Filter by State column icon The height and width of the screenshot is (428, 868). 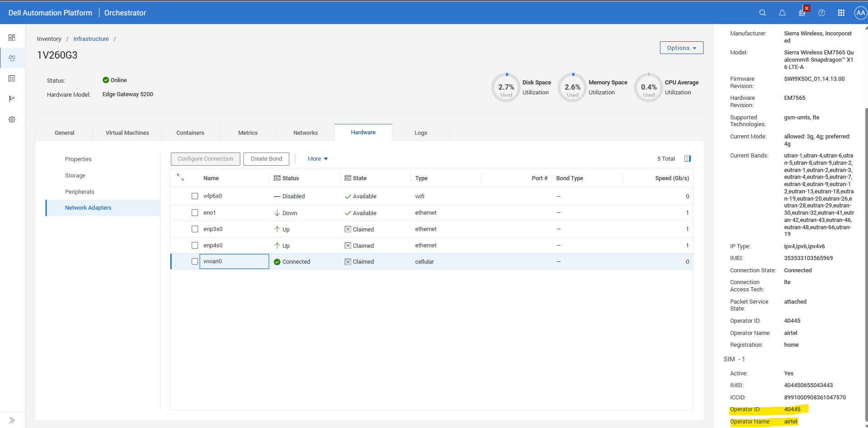click(x=348, y=178)
